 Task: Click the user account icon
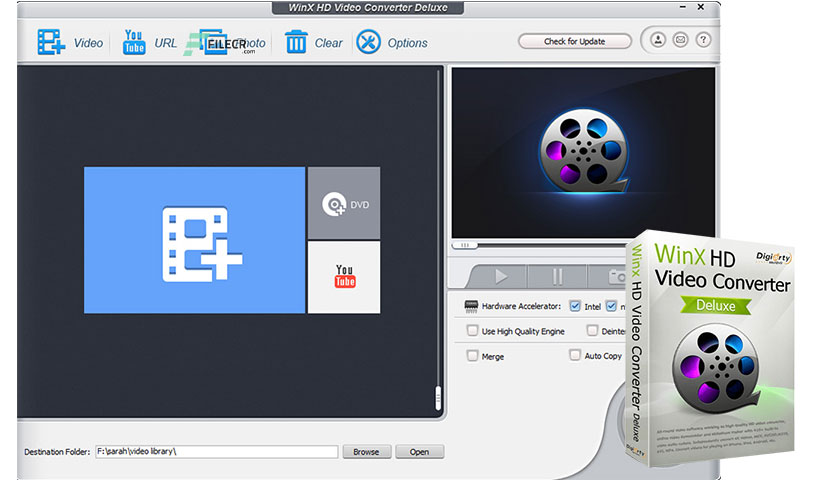pyautogui.click(x=658, y=40)
